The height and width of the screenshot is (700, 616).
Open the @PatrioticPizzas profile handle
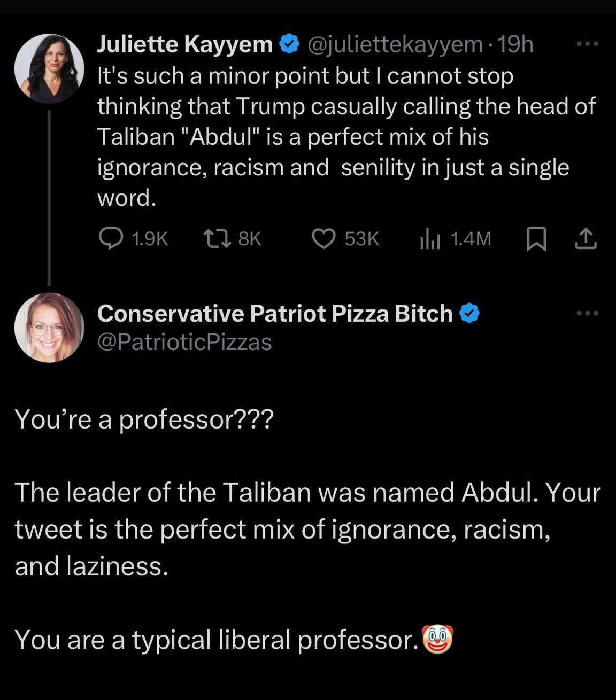(184, 342)
